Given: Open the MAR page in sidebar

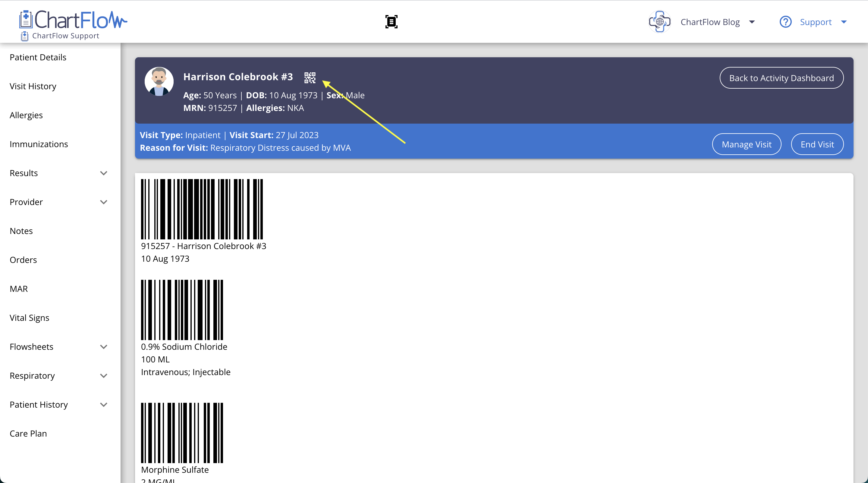Looking at the screenshot, I should (19, 289).
